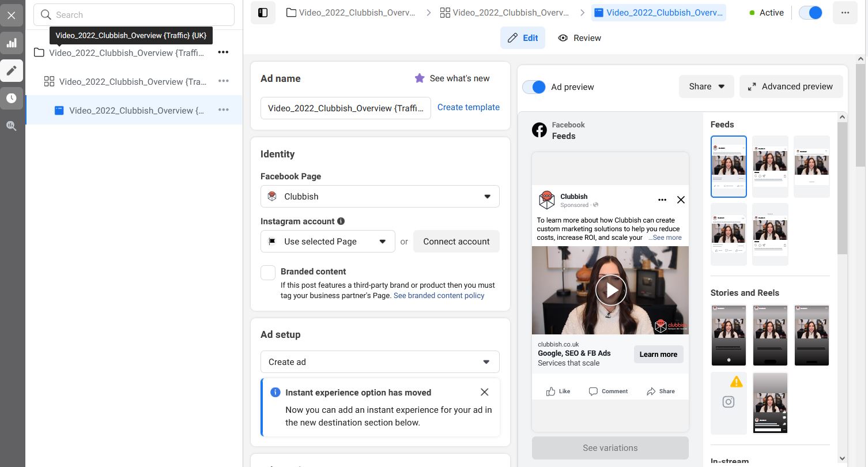Image resolution: width=868 pixels, height=467 pixels.
Task: Open the Create ad setup dropdown
Action: (x=380, y=362)
